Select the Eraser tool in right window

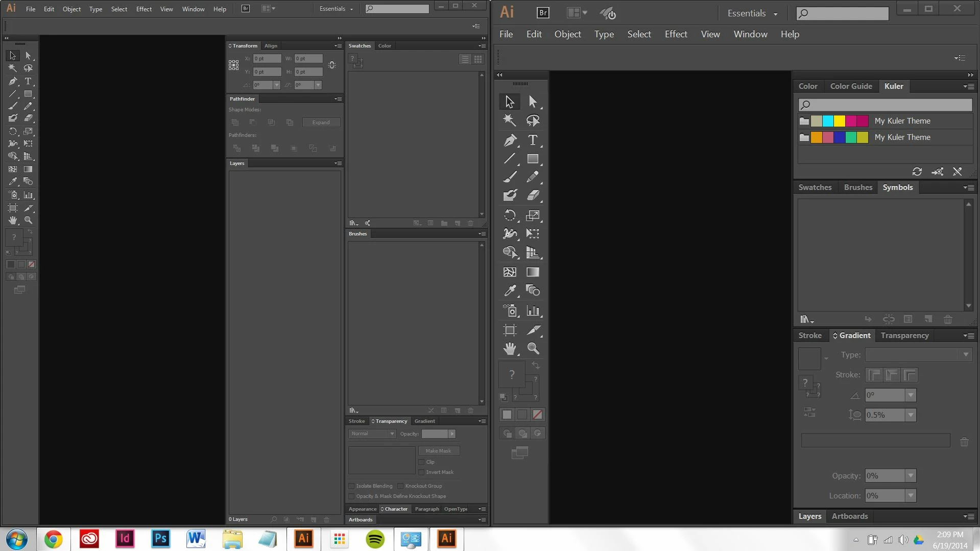pos(533,196)
